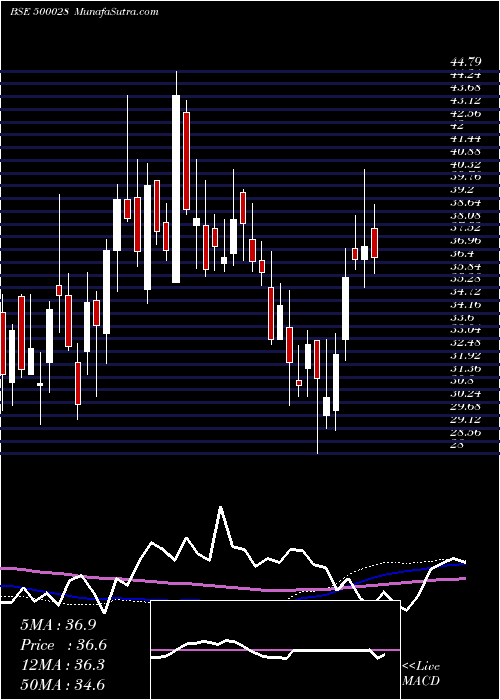The image size is (500, 700).
Task: Click the 36.4 price axis label
Action: point(464,254)
